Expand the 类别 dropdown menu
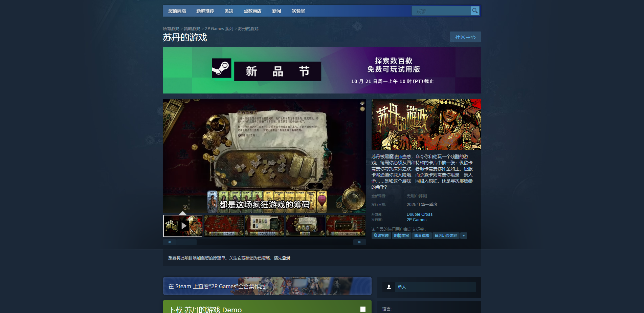The image size is (644, 313). point(229,11)
